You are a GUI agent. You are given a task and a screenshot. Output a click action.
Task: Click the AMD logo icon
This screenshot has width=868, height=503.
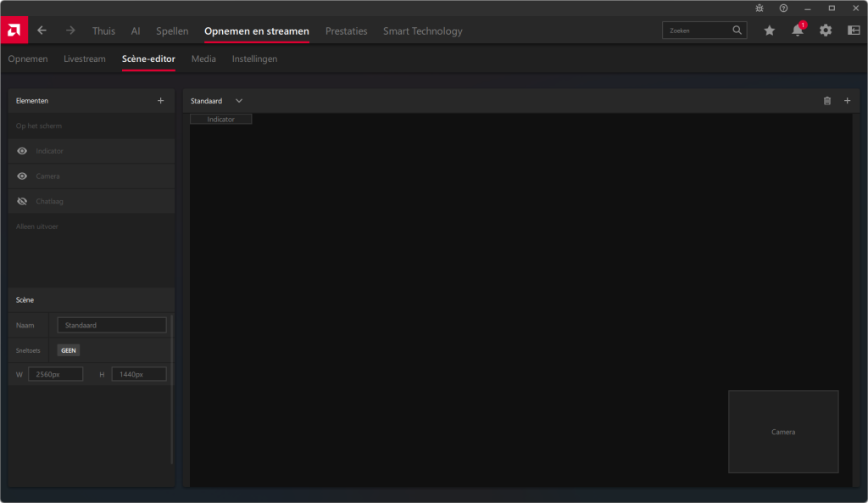pyautogui.click(x=14, y=31)
